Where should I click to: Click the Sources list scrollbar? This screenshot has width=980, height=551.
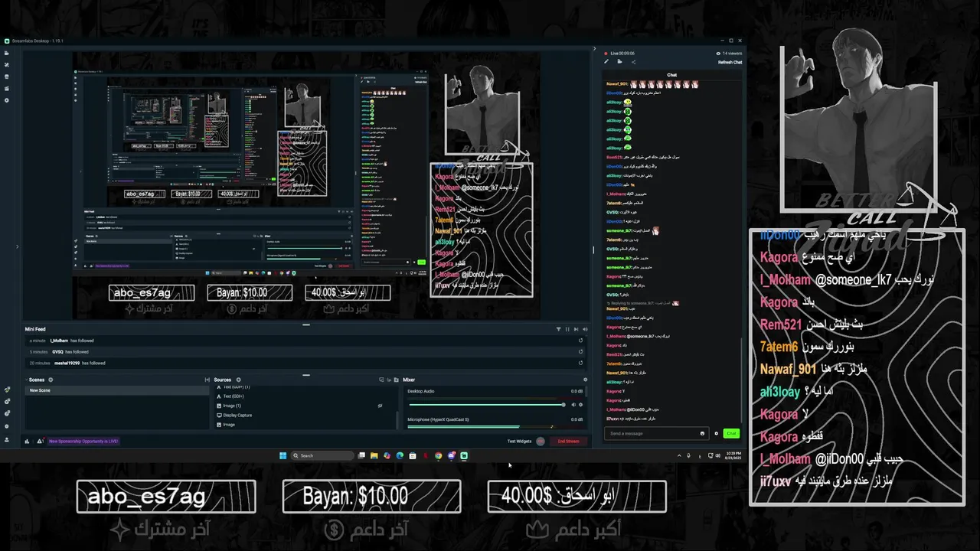pos(397,420)
